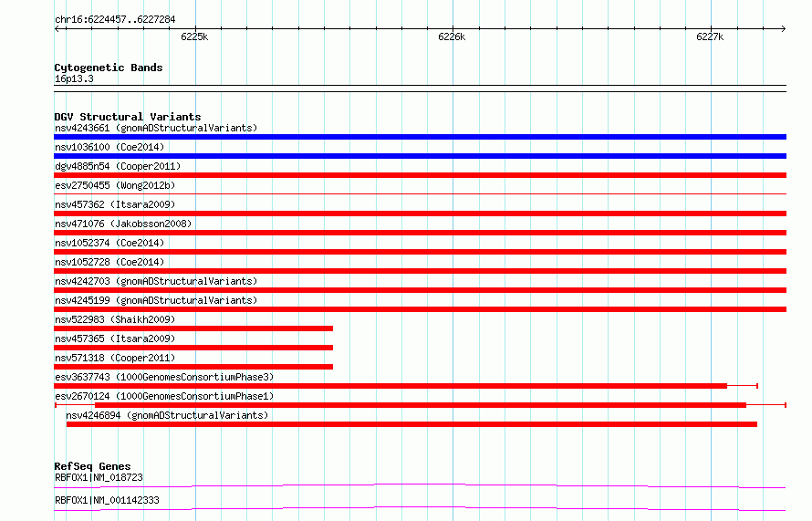This screenshot has width=812, height=521.
Task: Click nsv471076 (Jakobsson2008) label
Action: (123, 224)
